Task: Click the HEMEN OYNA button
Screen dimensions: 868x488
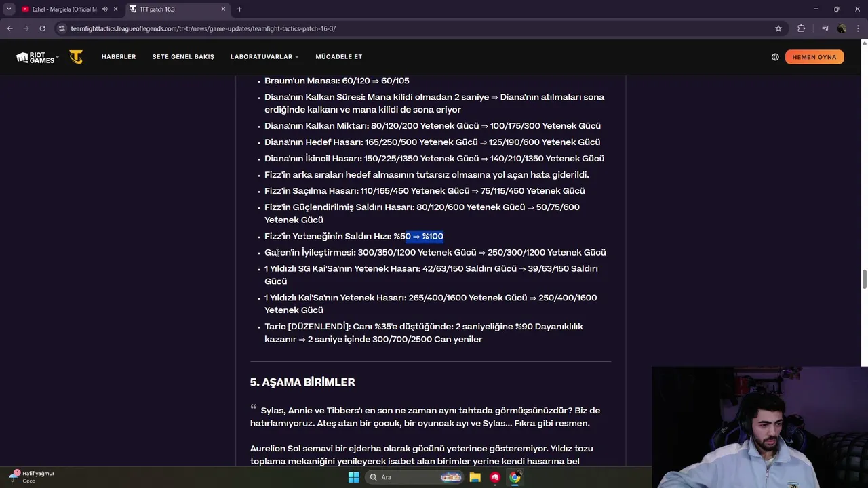Action: tap(814, 57)
